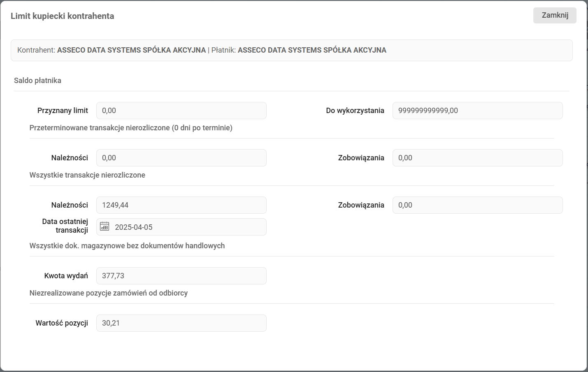Click the Przeterminowane transakcje nierozliczone heading
588x372 pixels.
point(131,128)
